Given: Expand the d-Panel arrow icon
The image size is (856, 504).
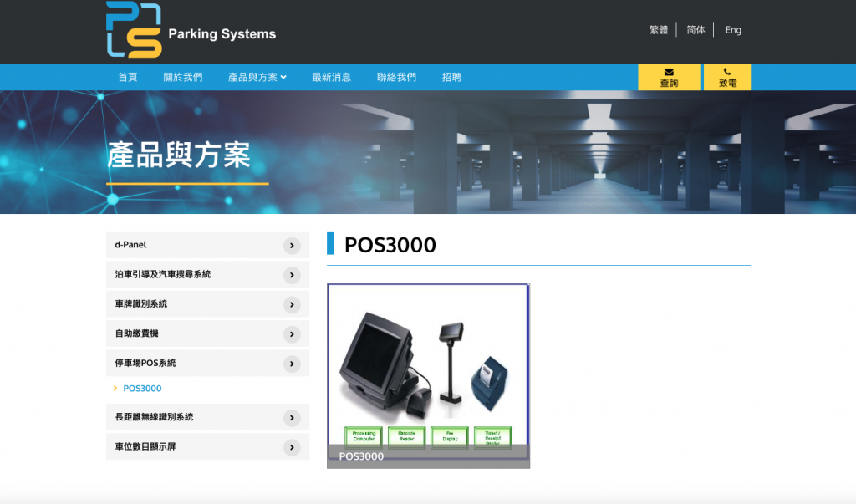Looking at the screenshot, I should tap(292, 246).
